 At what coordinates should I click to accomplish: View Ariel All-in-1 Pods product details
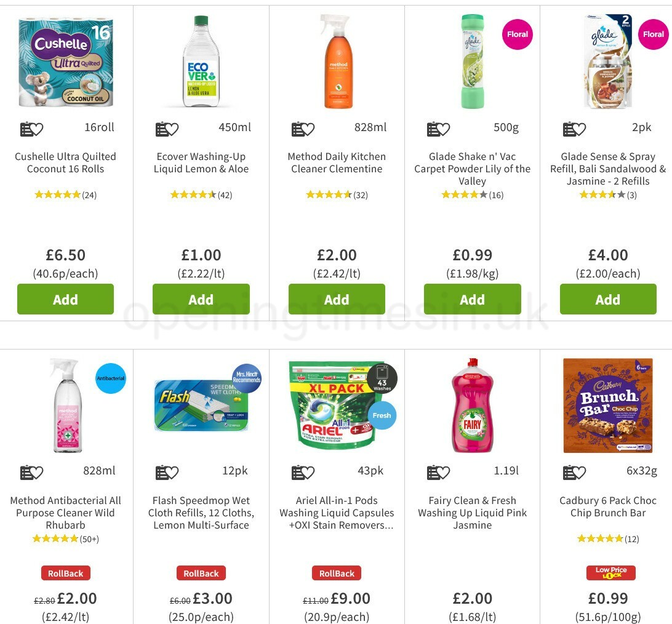tap(337, 513)
